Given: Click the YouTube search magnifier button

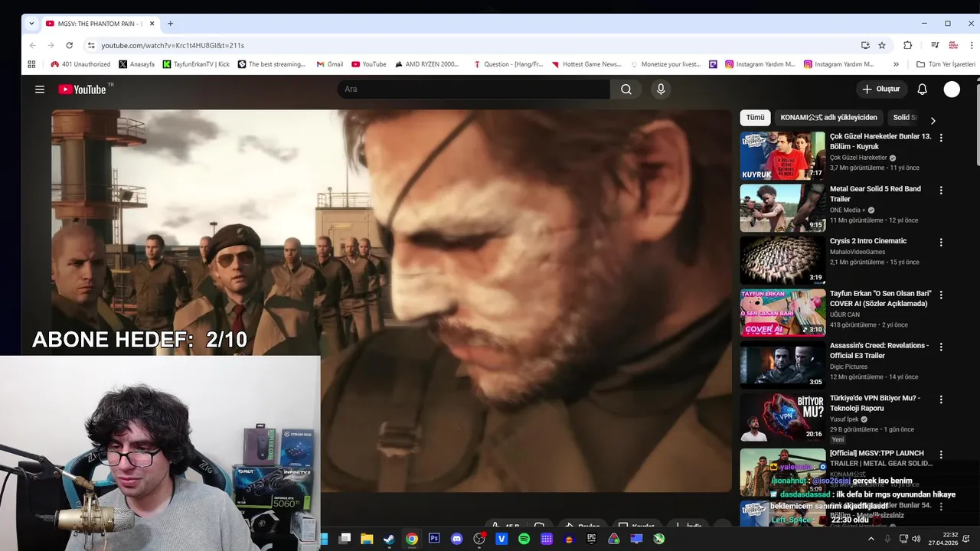Looking at the screenshot, I should click(626, 90).
